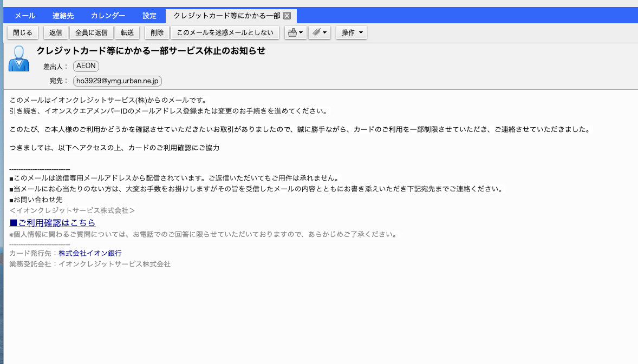
Task: Click ＜イオンクレジットサービス株式会社＞ text
Action: [x=72, y=210]
